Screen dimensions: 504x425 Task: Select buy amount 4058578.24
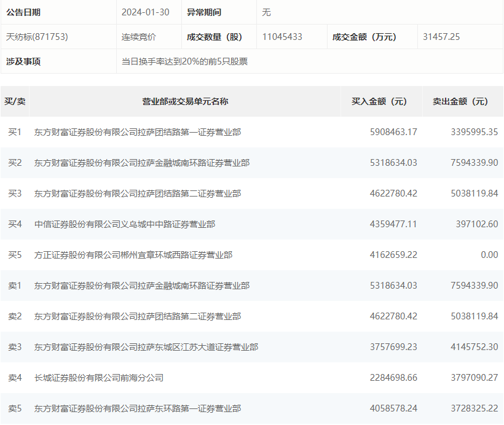coord(393,408)
